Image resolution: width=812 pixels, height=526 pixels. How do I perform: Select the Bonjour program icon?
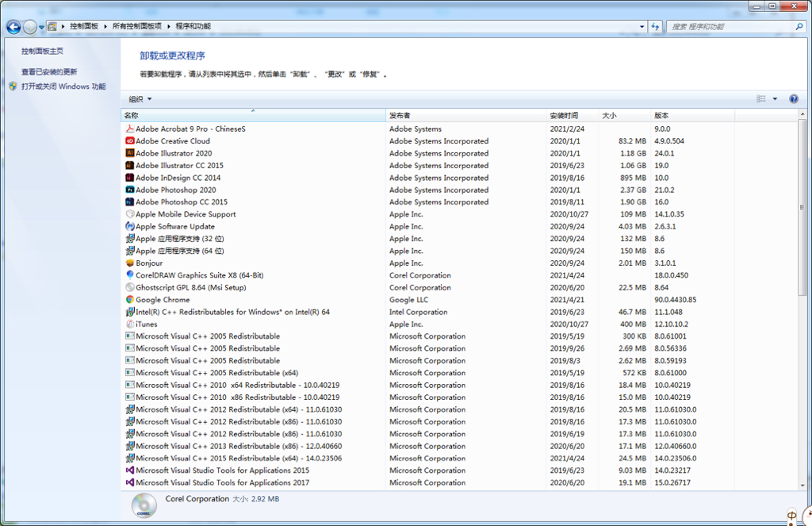[x=130, y=263]
